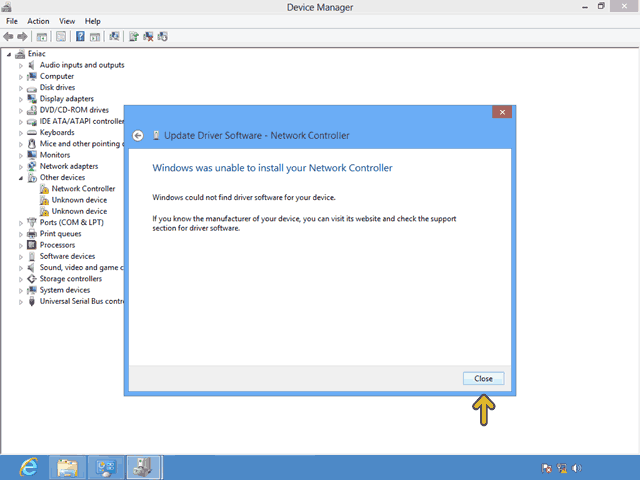The width and height of the screenshot is (640, 480).
Task: Select Sound, video and game controllers
Action: 81,267
